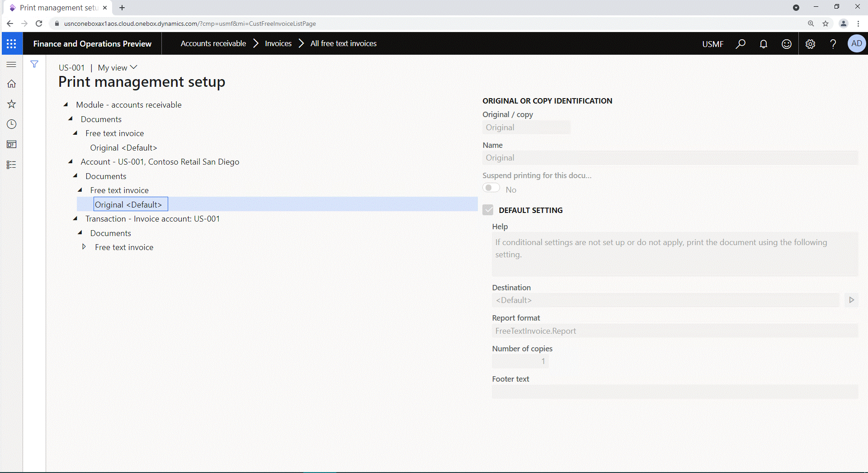Expand the navigation pane hamburger icon
This screenshot has height=473, width=868.
coord(11,64)
